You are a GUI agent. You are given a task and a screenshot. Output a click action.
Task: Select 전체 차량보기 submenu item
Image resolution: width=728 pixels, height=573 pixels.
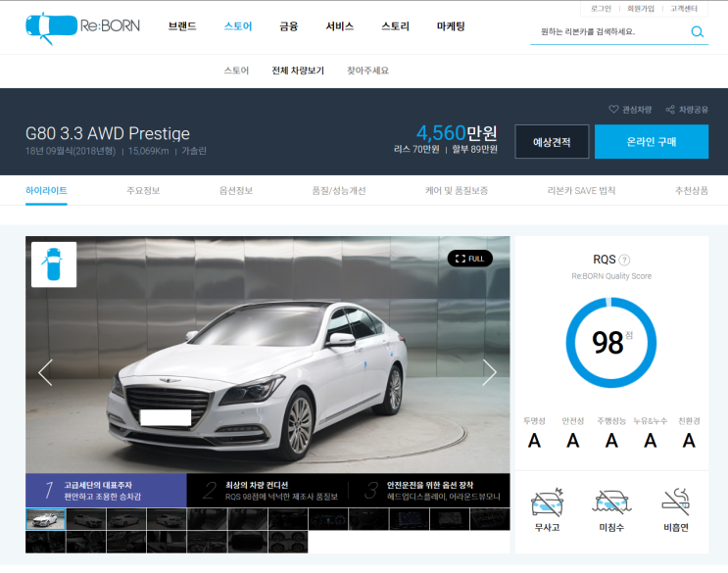(x=298, y=71)
